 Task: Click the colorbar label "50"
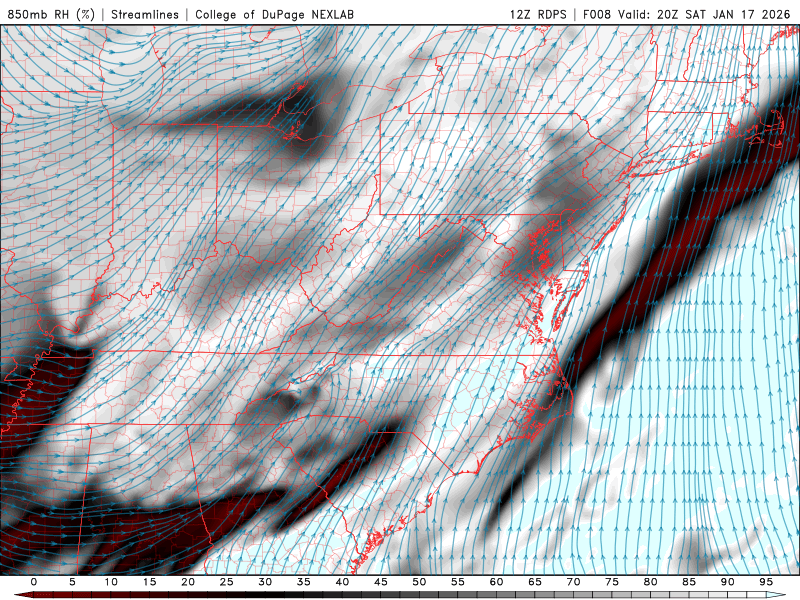click(419, 582)
